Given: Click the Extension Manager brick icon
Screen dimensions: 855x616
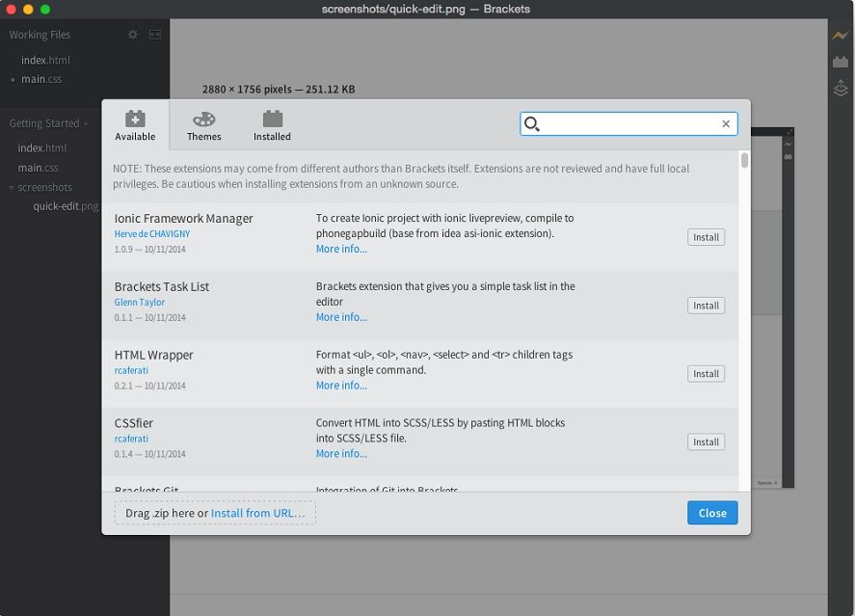Looking at the screenshot, I should [840, 63].
